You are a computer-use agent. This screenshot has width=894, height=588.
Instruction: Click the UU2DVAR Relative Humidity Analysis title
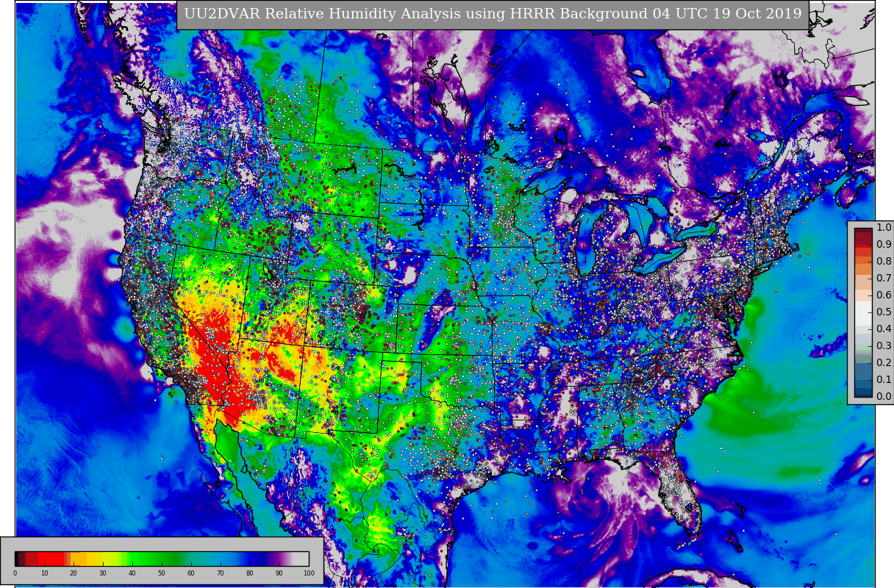(493, 14)
